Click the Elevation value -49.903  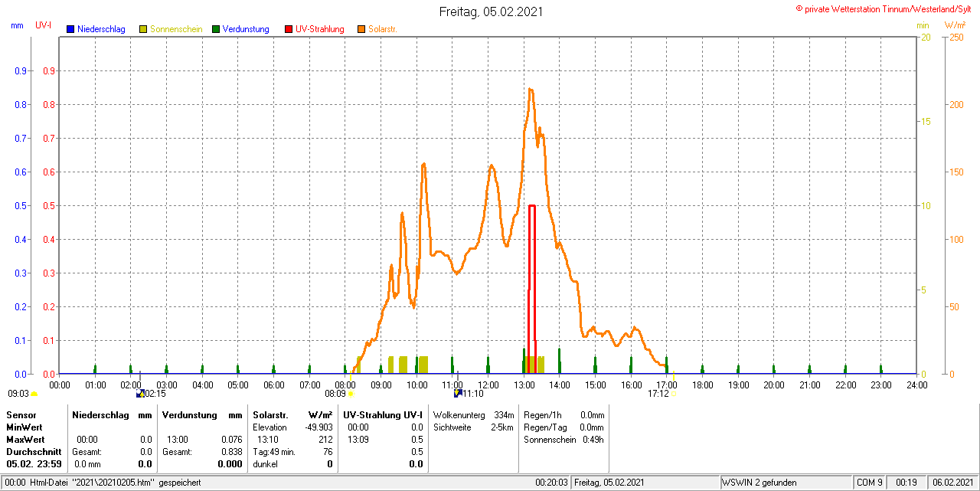tap(318, 427)
